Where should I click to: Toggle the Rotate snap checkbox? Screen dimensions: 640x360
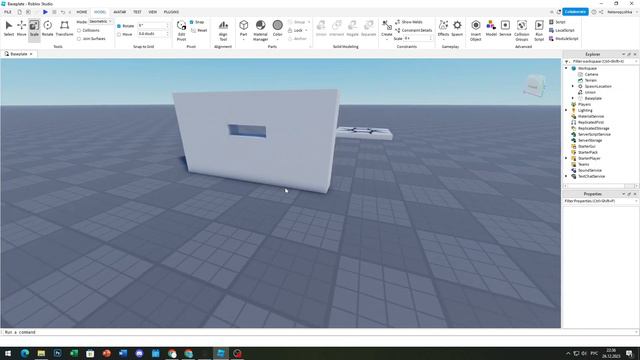[x=119, y=26]
